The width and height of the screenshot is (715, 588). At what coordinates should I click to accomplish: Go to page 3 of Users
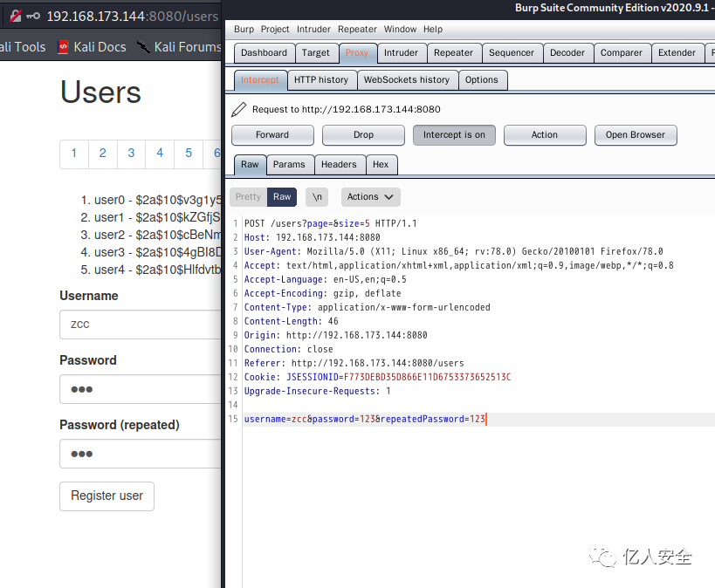point(131,154)
